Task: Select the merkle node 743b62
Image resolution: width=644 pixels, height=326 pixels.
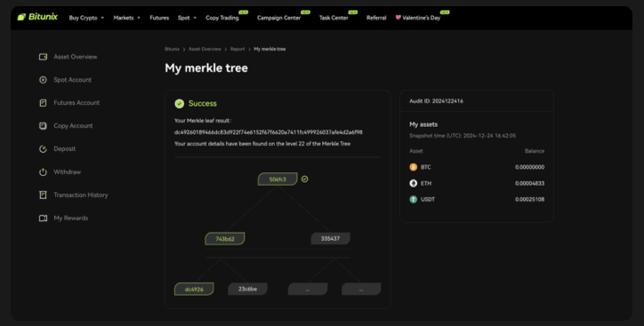Action: pyautogui.click(x=225, y=239)
